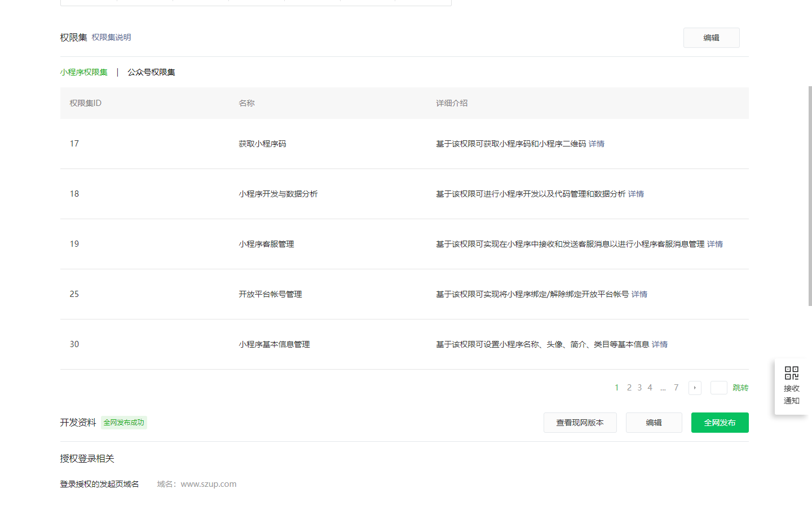Open 详情 for 小程序基本信息管理 permission
812x506 pixels.
660,344
